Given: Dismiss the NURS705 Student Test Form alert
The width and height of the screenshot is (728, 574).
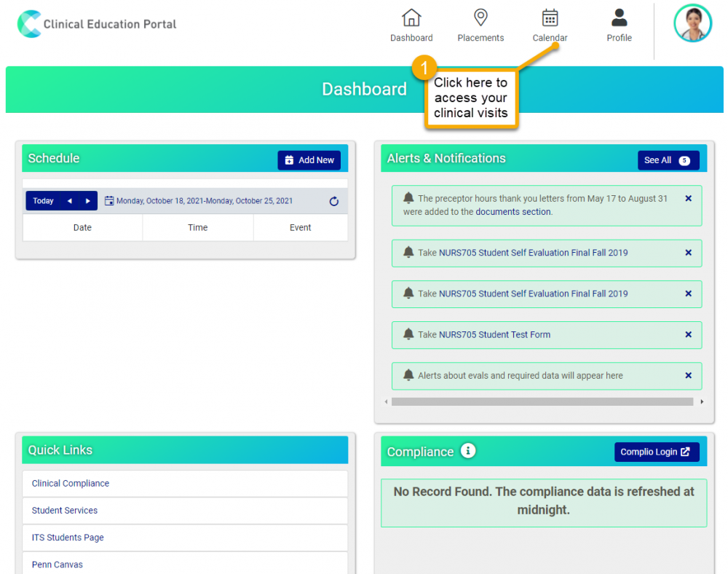Looking at the screenshot, I should pyautogui.click(x=688, y=334).
